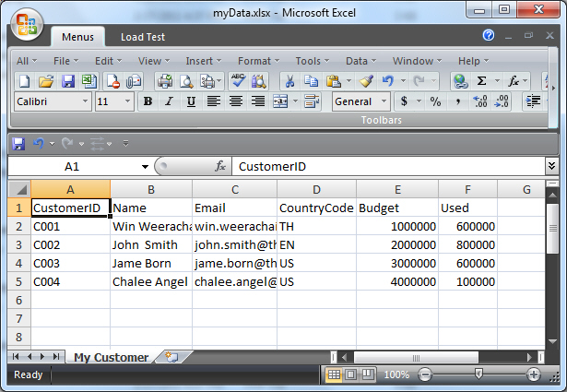Click the Cut scissors icon
The width and height of the screenshot is (567, 392).
(289, 81)
